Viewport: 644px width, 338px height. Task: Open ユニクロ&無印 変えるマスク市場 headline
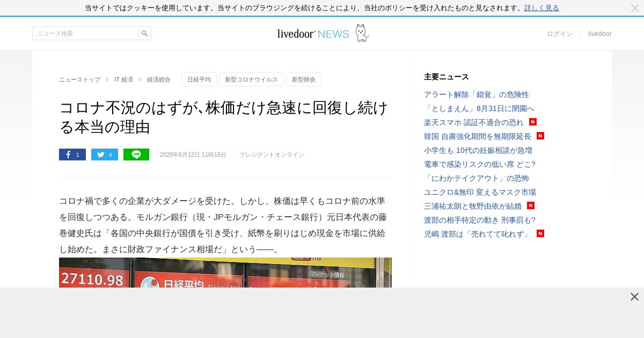(480, 192)
